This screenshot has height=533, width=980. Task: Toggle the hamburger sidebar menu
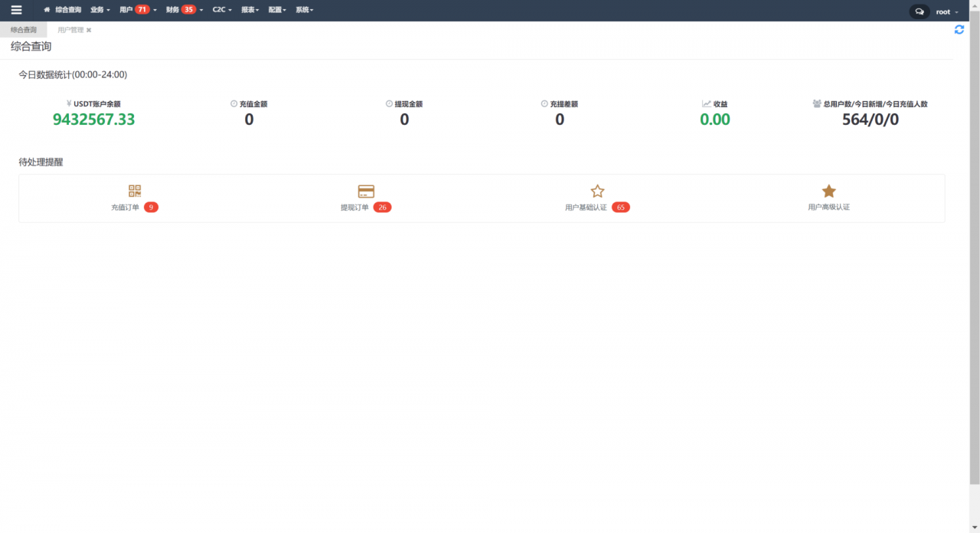coord(16,10)
